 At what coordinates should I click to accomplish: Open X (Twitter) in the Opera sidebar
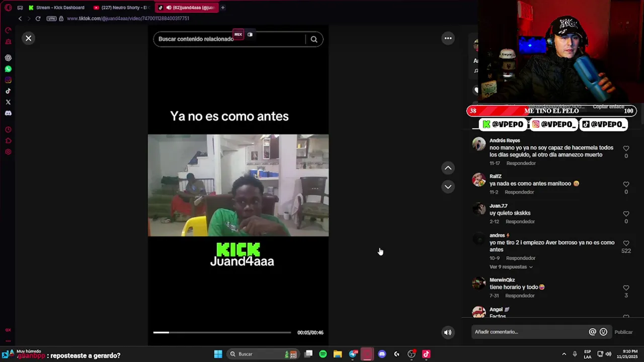(x=8, y=102)
